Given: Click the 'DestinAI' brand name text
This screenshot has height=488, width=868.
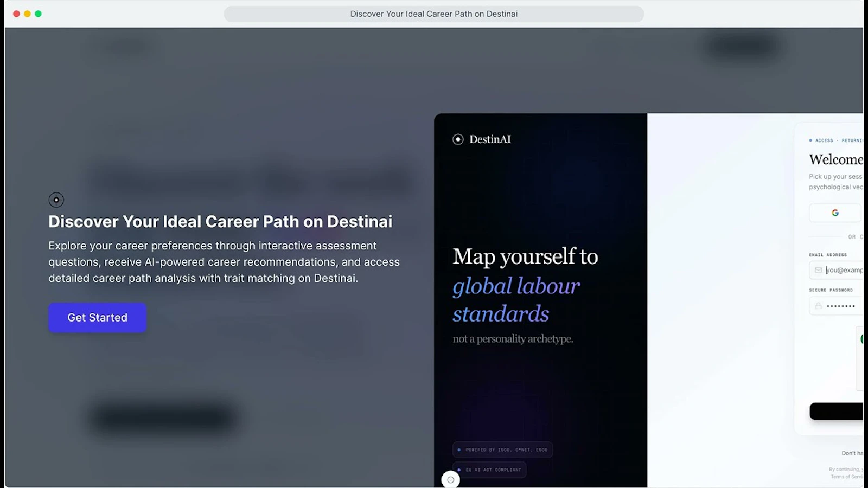Looking at the screenshot, I should point(490,139).
